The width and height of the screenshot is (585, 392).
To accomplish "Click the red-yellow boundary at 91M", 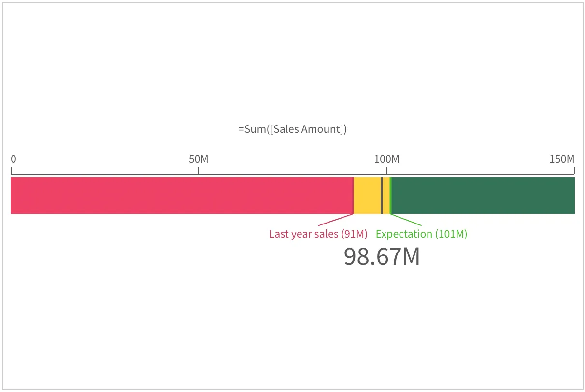I will pos(354,196).
